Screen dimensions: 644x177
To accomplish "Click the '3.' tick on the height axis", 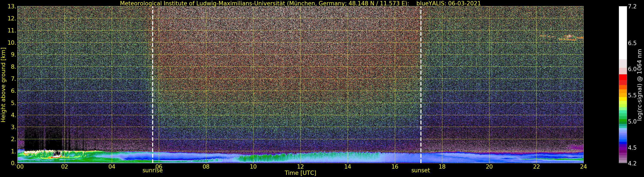I will pyautogui.click(x=13, y=127).
